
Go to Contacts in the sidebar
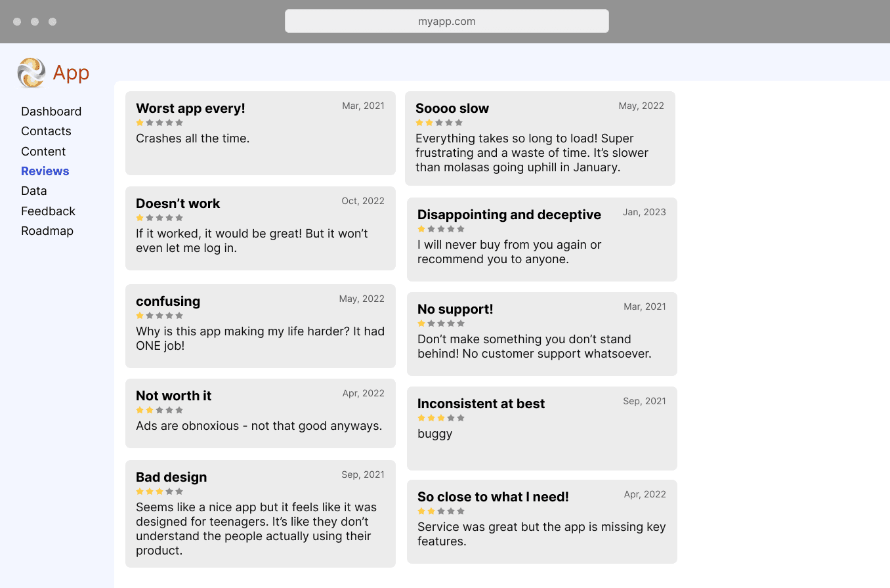pos(46,131)
